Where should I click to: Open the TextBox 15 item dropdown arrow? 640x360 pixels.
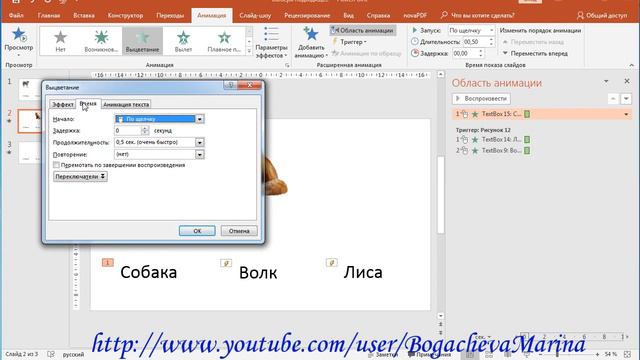(x=626, y=114)
